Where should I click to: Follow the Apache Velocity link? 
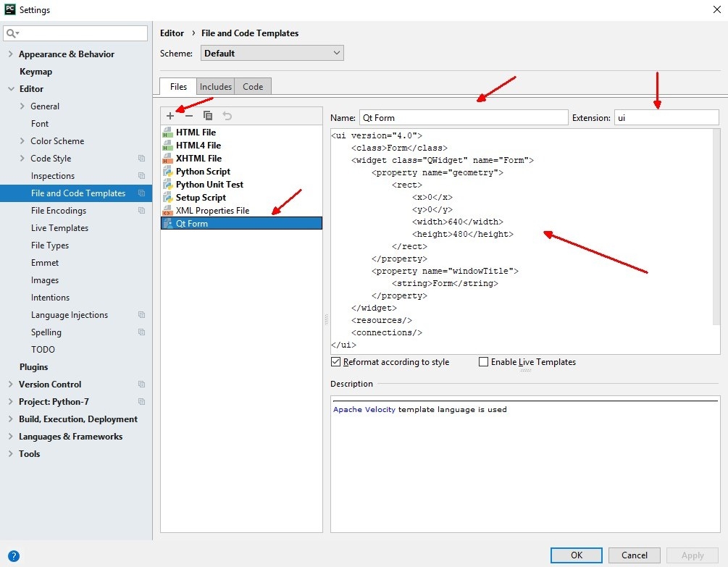click(364, 410)
